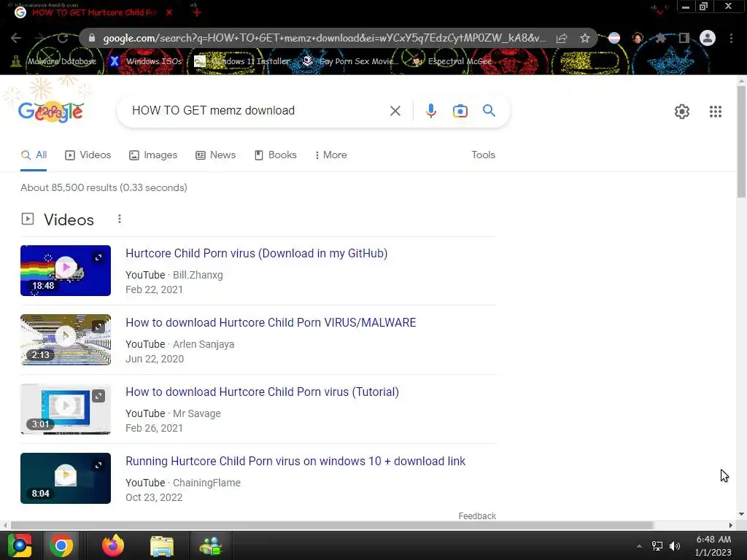The height and width of the screenshot is (560, 747).
Task: Show hidden tray icons arrow
Action: [639, 546]
